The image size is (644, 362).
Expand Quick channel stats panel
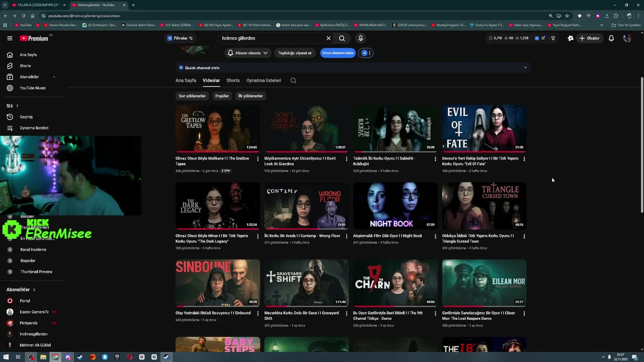coord(525,68)
